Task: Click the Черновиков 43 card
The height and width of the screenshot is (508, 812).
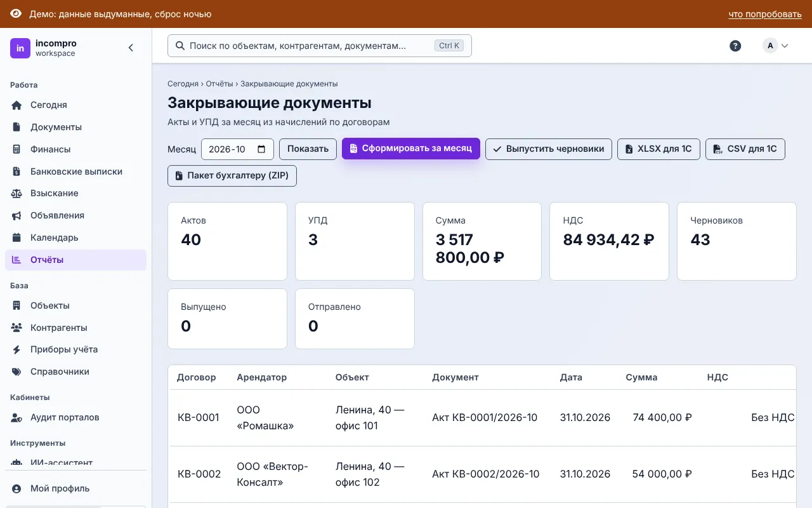Action: click(x=737, y=241)
